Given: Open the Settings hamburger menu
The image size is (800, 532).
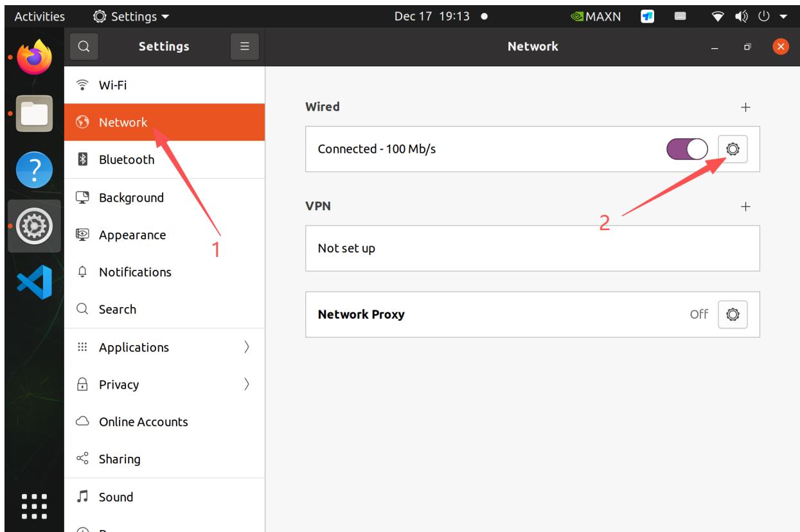Looking at the screenshot, I should pyautogui.click(x=244, y=46).
